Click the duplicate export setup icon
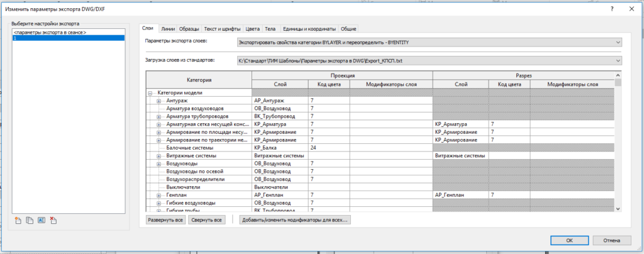 coord(29,220)
